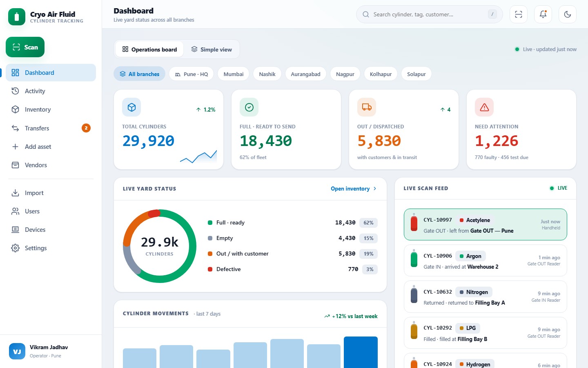
Task: Open scan entry CYL-10906 Argon
Action: 486,260
